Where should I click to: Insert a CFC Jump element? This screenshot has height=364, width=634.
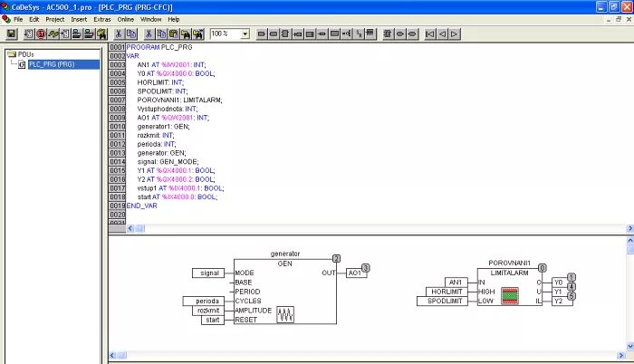298,34
